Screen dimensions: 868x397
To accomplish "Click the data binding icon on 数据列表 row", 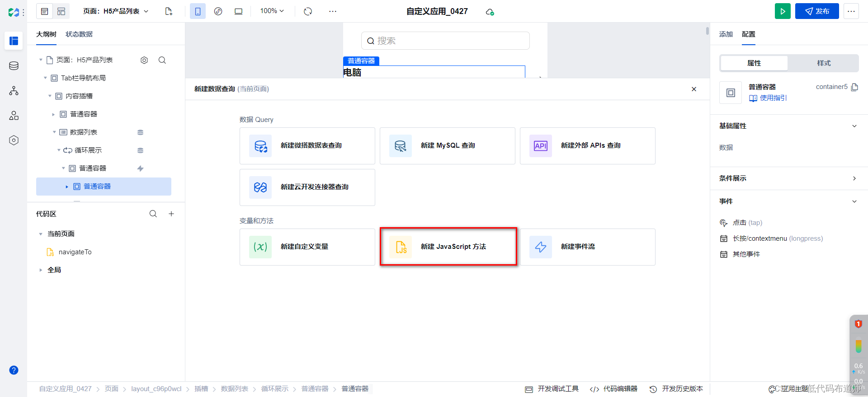I will pyautogui.click(x=140, y=132).
